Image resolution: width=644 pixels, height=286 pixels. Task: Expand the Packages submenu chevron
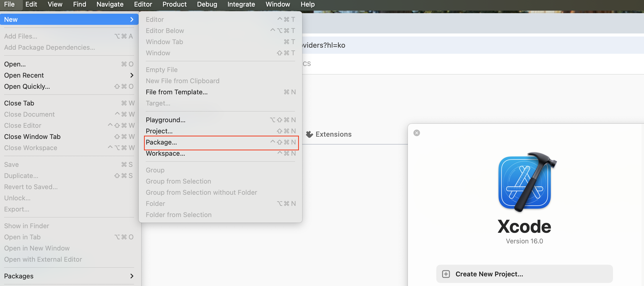(132, 276)
